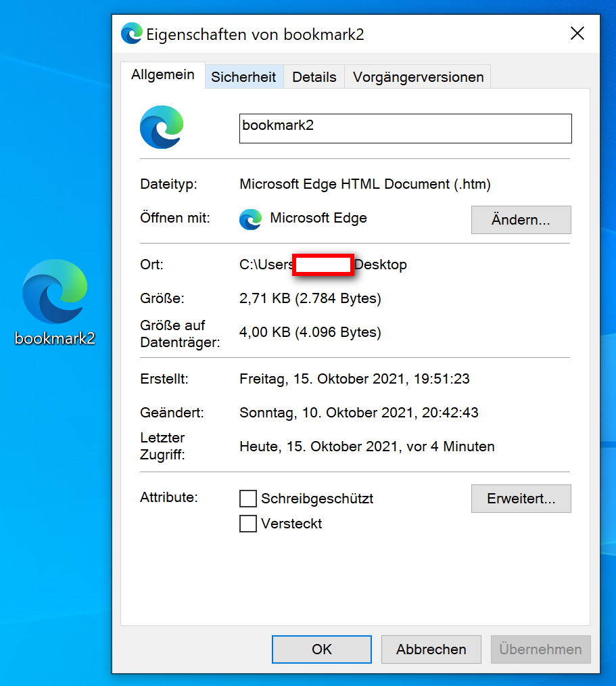Open the Erweitert... attributes dialog
The height and width of the screenshot is (686, 616).
click(x=521, y=499)
